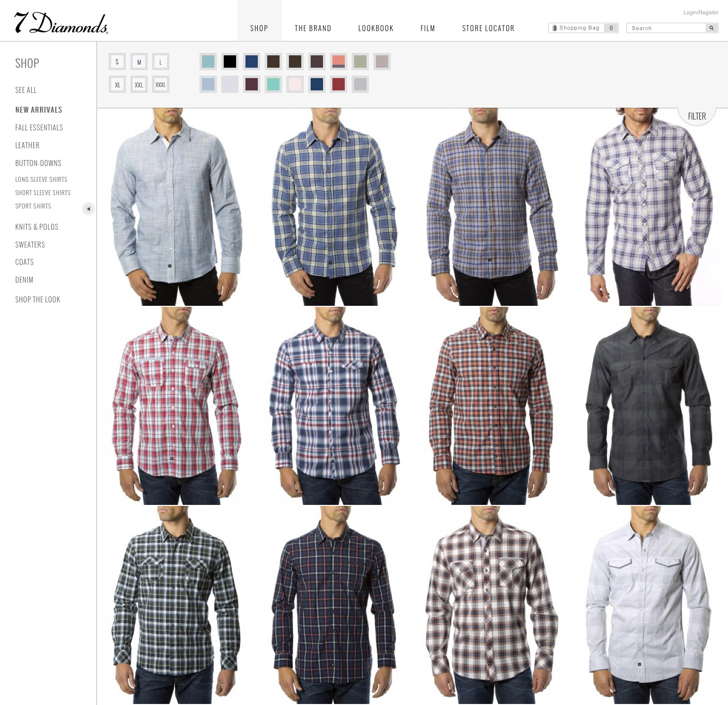Open the Login/Register link

[x=701, y=13]
